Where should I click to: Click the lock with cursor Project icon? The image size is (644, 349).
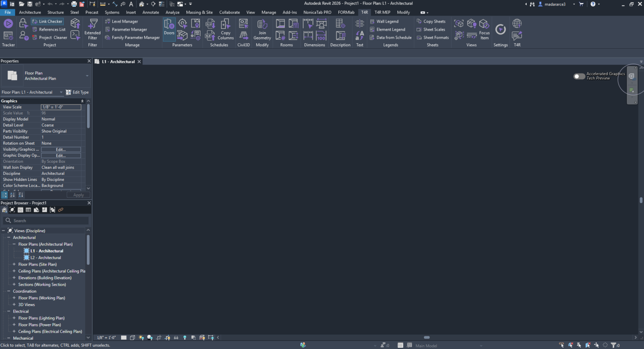(23, 24)
